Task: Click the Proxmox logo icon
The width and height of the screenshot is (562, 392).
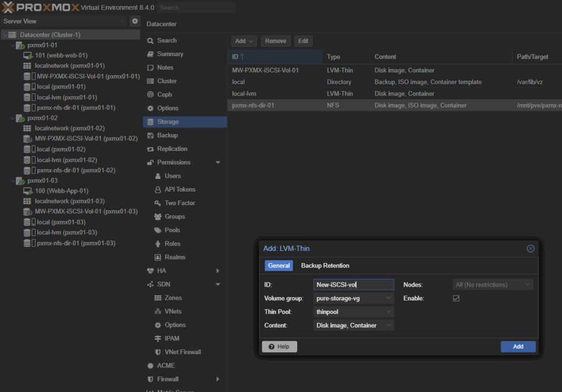Action: (x=8, y=7)
